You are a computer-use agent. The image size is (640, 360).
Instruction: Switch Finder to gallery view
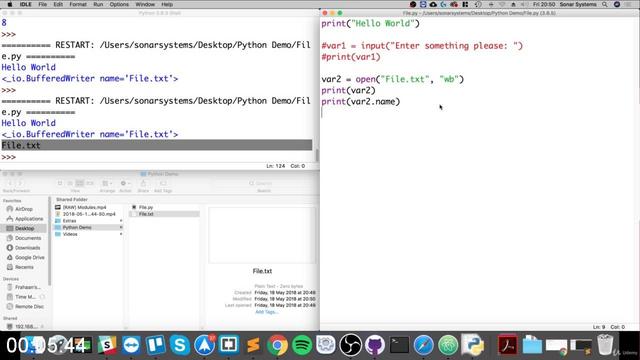click(x=90, y=184)
